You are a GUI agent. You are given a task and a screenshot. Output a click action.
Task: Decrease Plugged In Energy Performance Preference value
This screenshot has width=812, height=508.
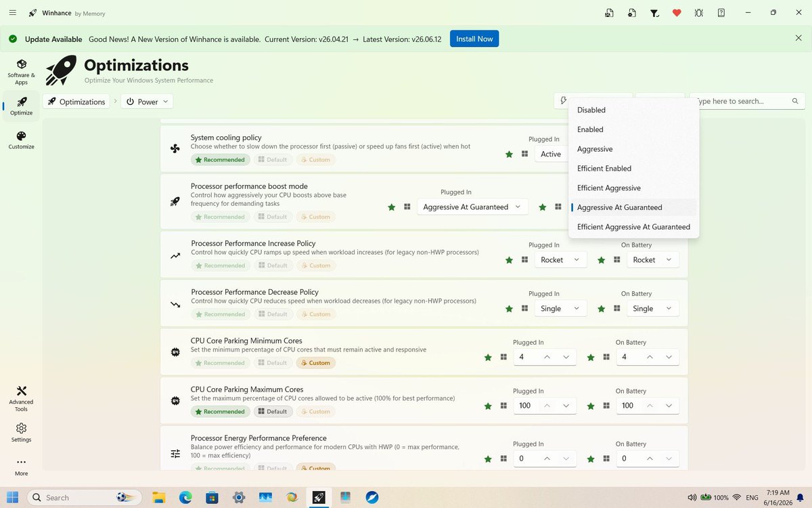[566, 459]
